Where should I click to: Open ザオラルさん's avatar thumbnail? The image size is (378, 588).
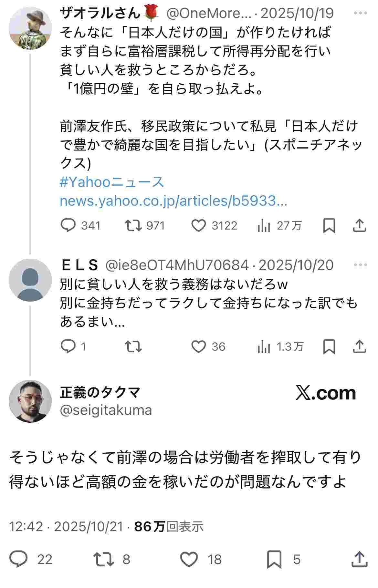[30, 28]
